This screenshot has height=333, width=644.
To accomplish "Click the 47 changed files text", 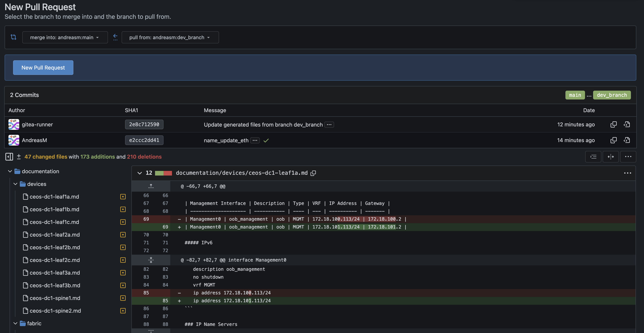I will (46, 157).
